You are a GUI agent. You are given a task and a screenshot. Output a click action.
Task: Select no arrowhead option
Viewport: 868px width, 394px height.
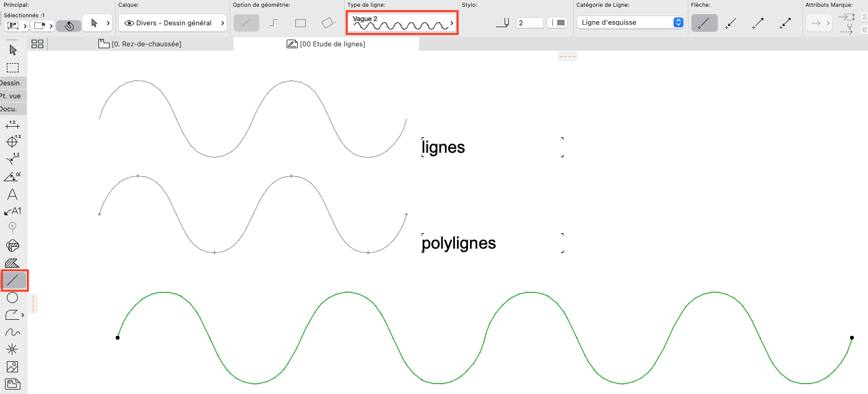pos(705,23)
